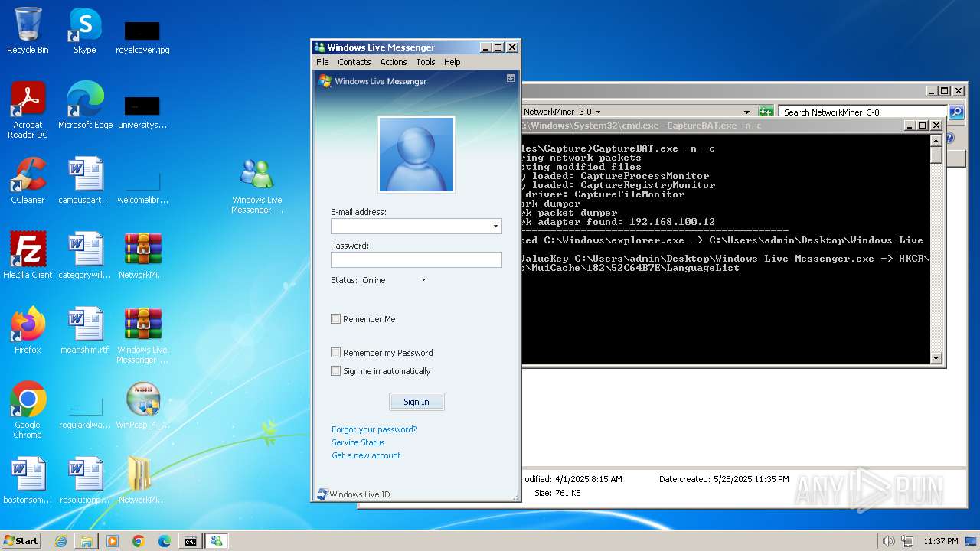The image size is (980, 551).
Task: Tick Sign me in automatically
Action: point(335,371)
